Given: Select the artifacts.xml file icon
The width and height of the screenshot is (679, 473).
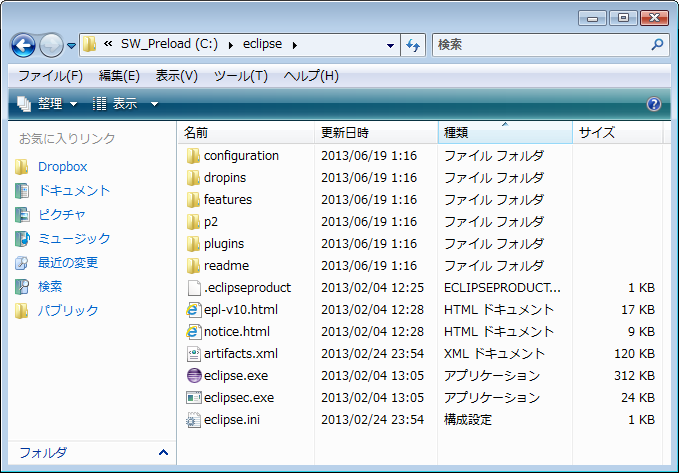Looking at the screenshot, I should pos(194,354).
